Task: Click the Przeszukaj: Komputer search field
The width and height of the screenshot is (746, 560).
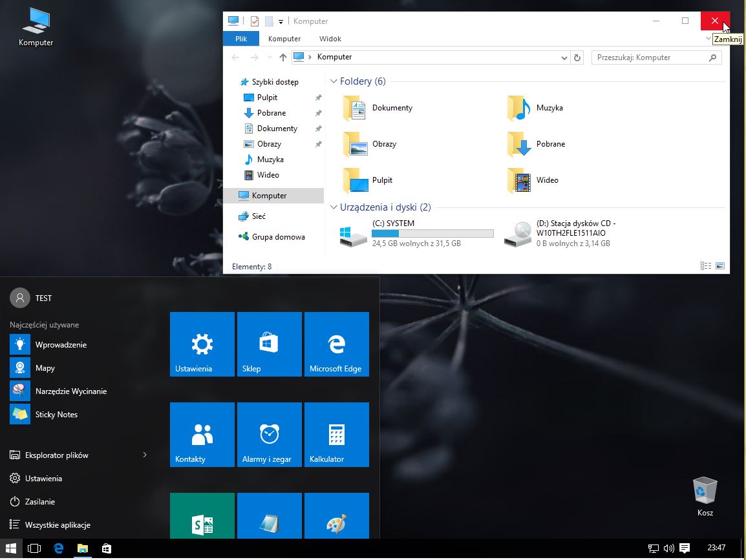Action: [x=650, y=57]
